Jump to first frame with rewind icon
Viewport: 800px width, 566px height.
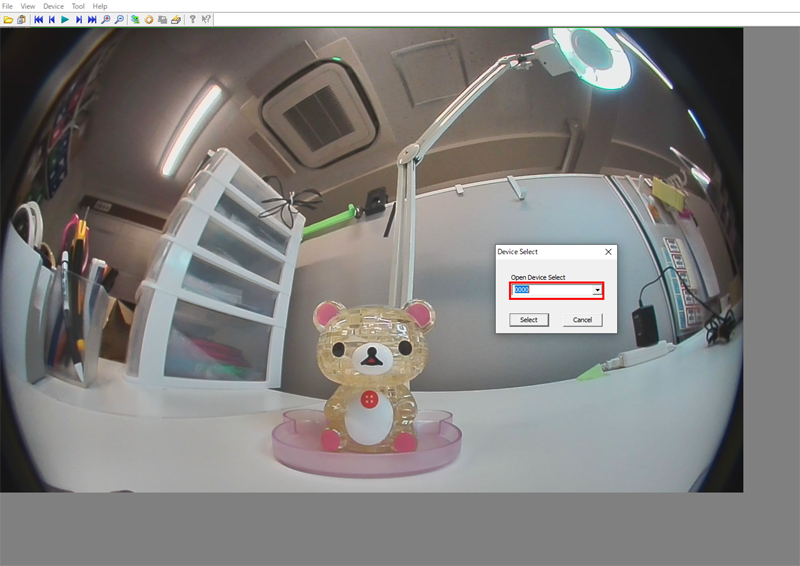pyautogui.click(x=39, y=19)
